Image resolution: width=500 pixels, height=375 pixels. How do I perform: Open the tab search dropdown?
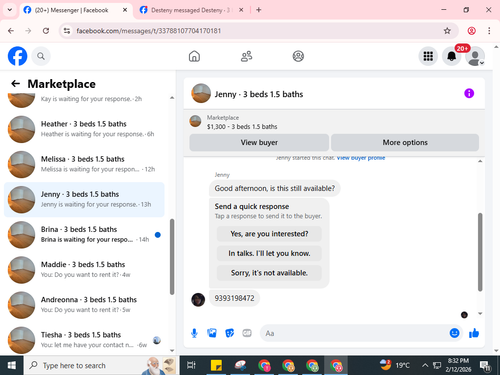click(10, 10)
